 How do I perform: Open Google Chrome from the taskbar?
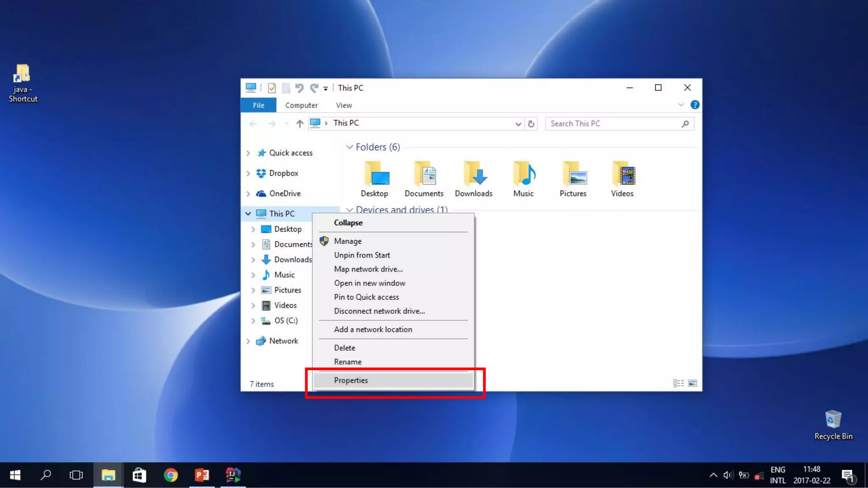171,475
